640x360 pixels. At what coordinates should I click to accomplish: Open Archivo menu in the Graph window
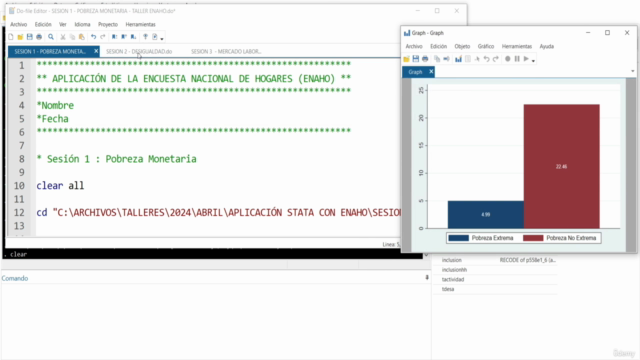point(414,47)
